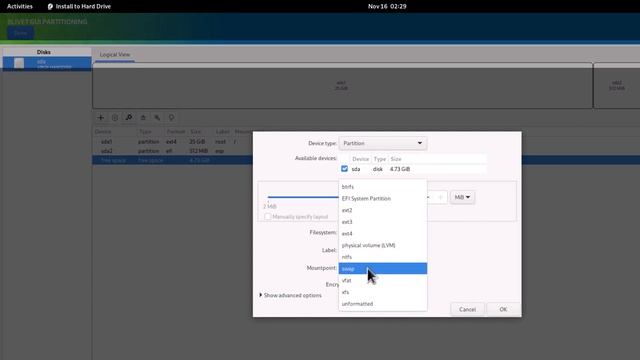640x360 pixels.
Task: Click the partition size slider track
Action: click(303, 197)
